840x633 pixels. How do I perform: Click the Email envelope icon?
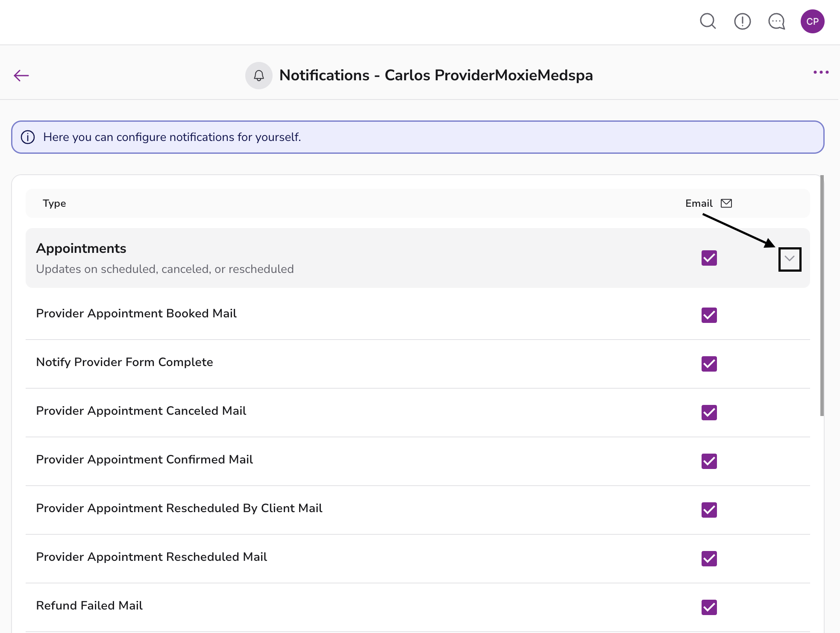pos(726,203)
